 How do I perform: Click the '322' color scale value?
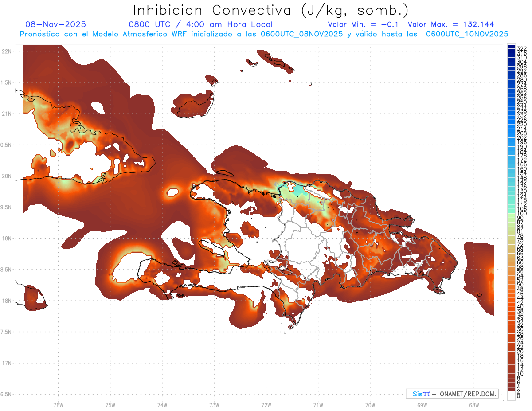click(521, 48)
